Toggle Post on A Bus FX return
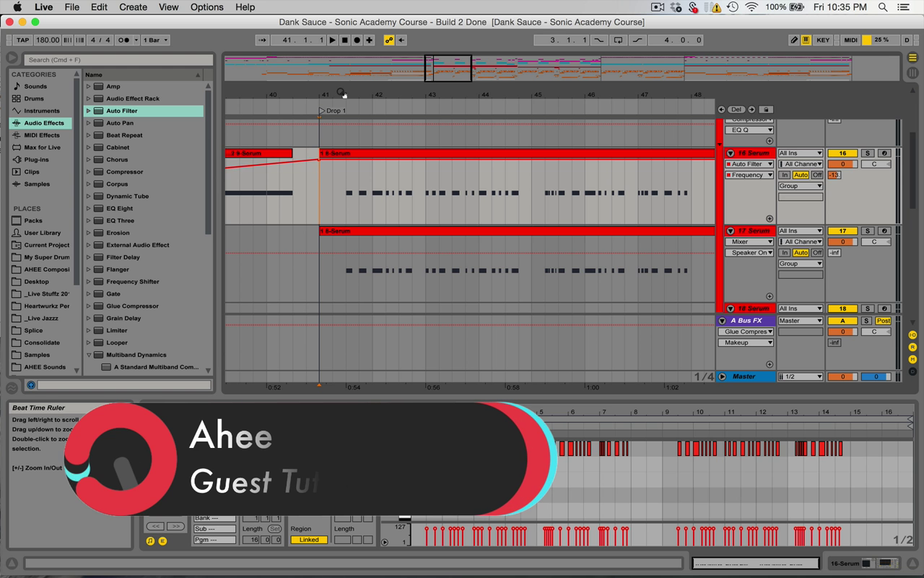924x578 pixels. coord(883,321)
